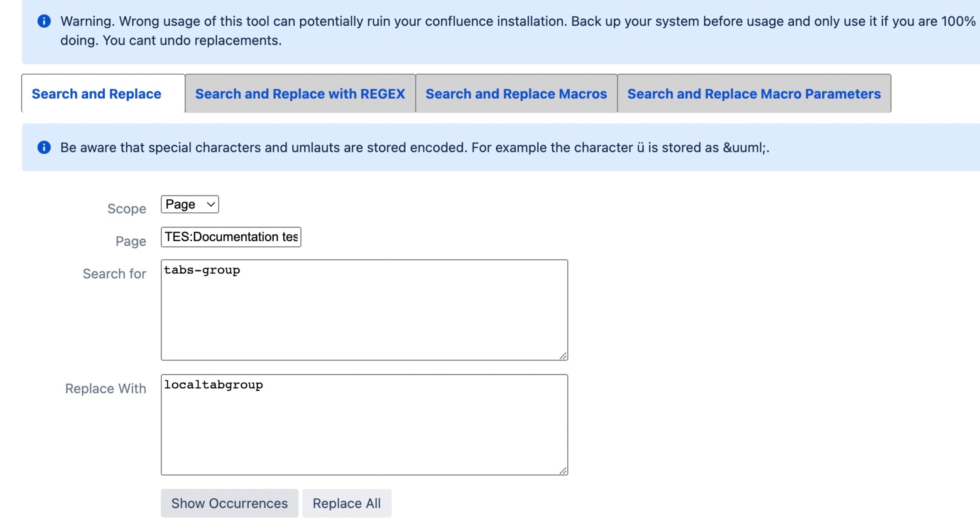The width and height of the screenshot is (980, 532).
Task: Select the Search and Replace Macro Parameters tab
Action: tap(754, 94)
